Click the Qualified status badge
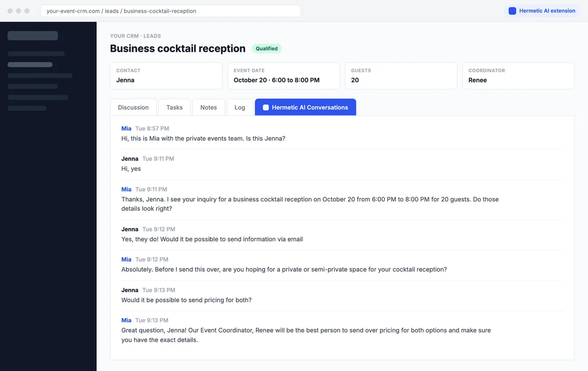The image size is (588, 371). [266, 49]
